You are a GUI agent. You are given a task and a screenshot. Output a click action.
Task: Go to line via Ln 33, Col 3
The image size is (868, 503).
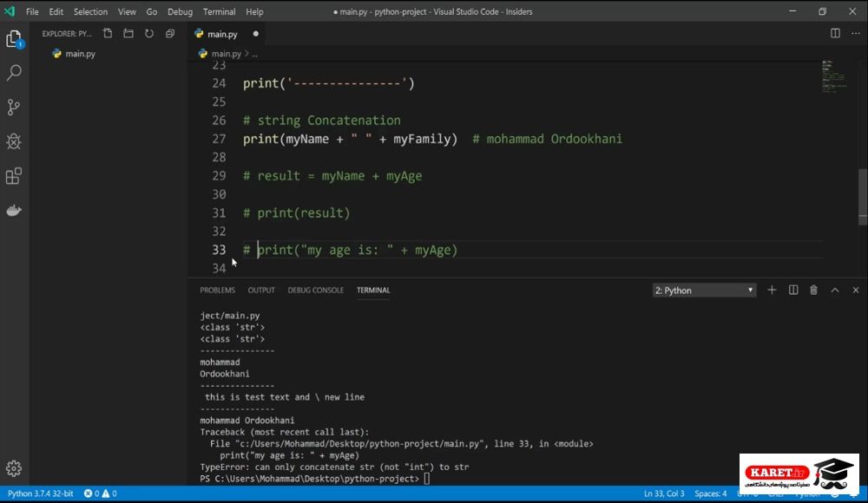664,493
